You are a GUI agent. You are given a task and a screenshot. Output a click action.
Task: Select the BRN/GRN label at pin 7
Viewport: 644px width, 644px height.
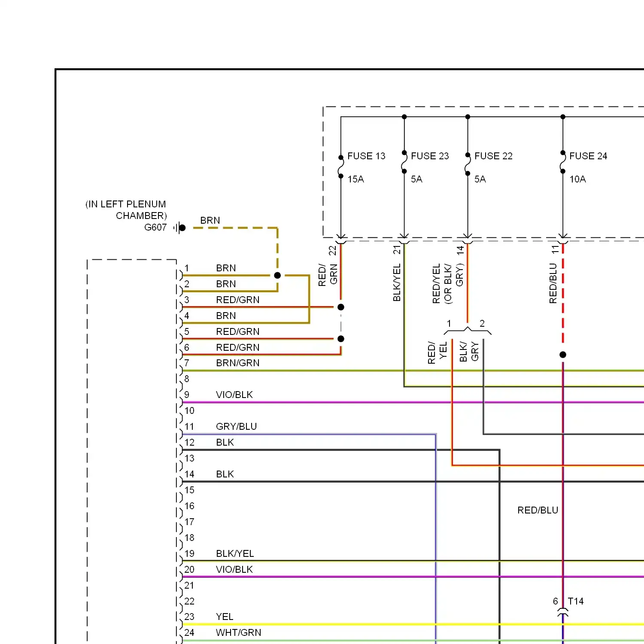(x=238, y=363)
